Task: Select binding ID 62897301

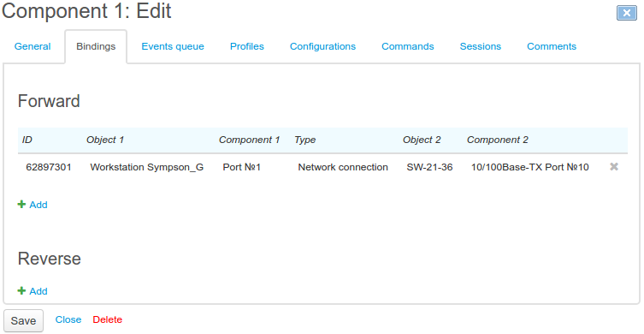Action: 49,167
